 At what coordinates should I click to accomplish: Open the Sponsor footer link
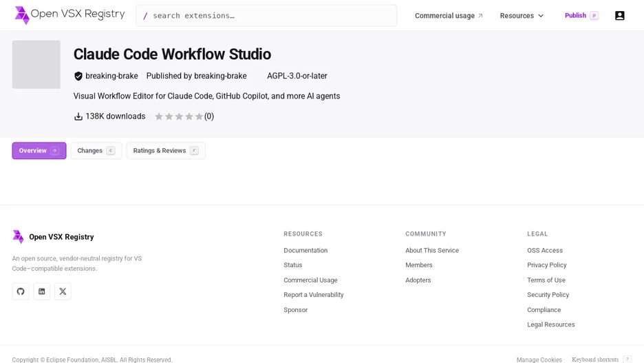click(295, 310)
